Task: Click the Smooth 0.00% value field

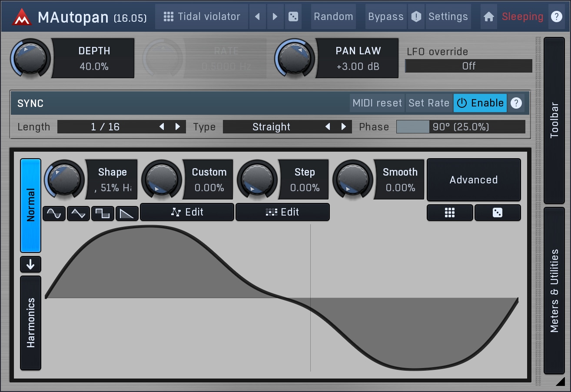Action: pos(400,188)
